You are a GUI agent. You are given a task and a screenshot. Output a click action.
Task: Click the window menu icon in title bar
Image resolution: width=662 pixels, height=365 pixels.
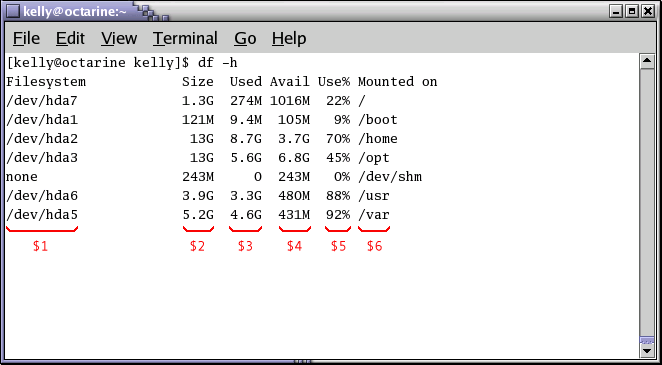tap(13, 11)
